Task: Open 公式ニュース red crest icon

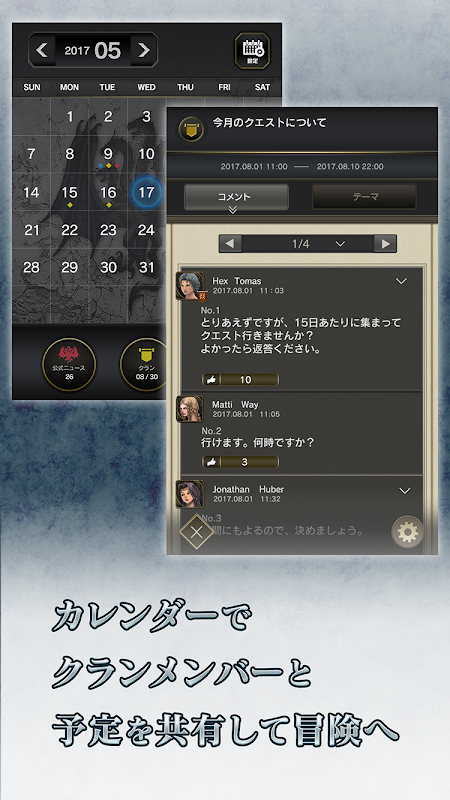Action: [69, 364]
